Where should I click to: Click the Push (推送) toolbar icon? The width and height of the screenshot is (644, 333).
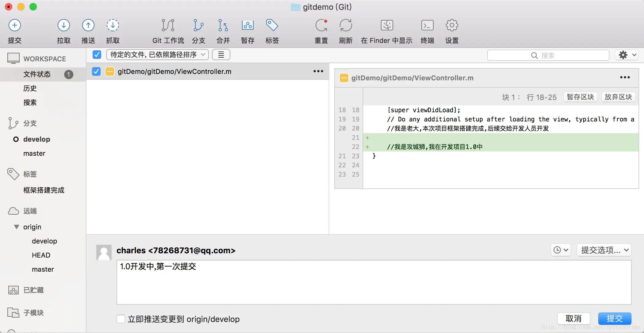[88, 25]
